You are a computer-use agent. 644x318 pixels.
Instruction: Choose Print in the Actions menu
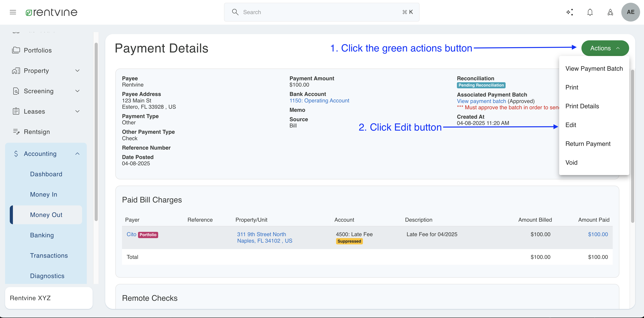(x=594, y=87)
